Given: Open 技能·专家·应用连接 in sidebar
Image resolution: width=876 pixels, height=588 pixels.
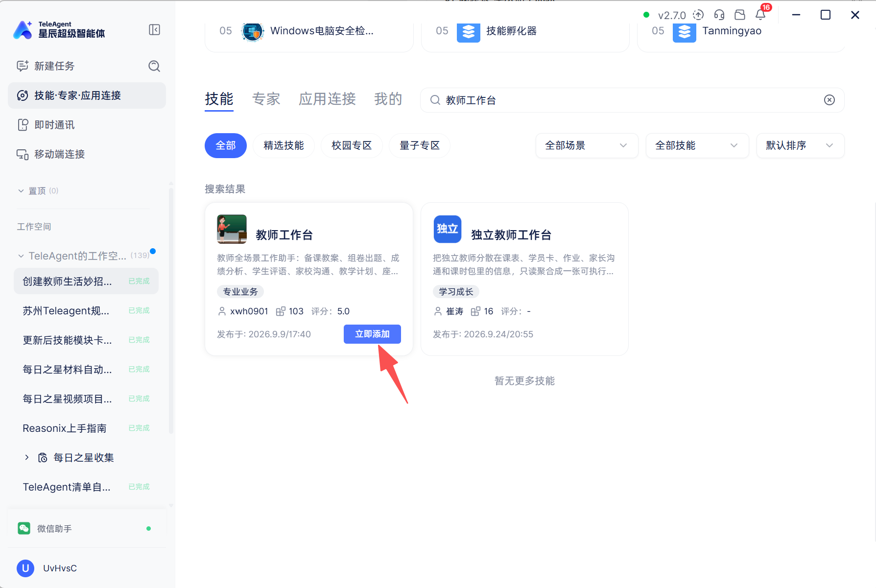Looking at the screenshot, I should click(87, 95).
